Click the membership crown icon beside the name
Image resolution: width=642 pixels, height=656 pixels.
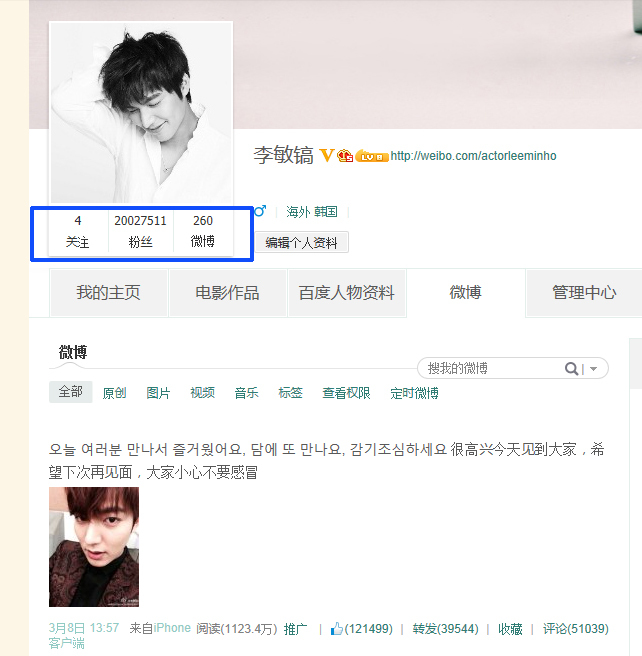point(345,156)
